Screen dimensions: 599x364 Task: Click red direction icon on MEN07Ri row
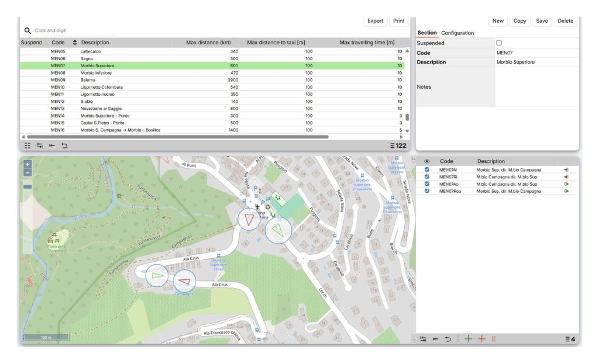coord(566,176)
